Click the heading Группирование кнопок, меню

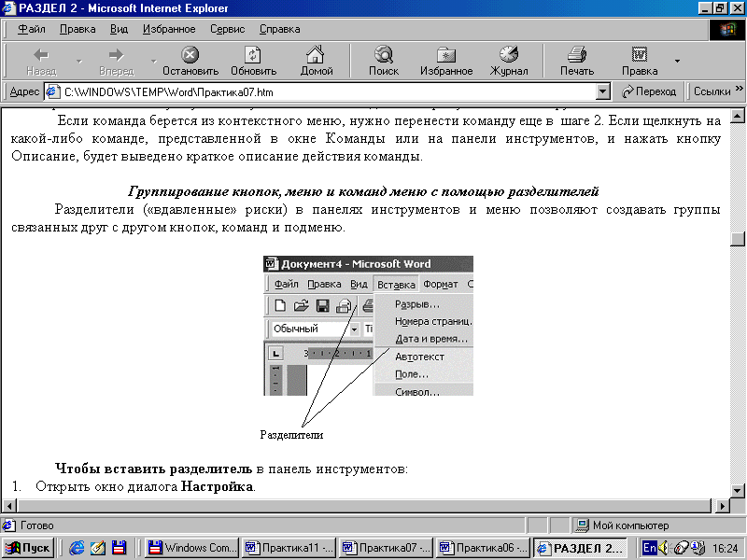tap(363, 191)
